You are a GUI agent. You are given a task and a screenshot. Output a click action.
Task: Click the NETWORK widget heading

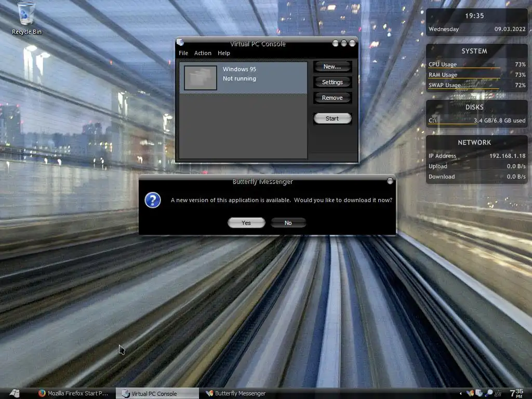coord(474,142)
